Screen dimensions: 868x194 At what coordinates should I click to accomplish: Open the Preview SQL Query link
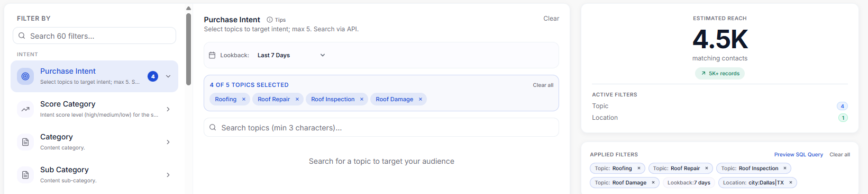pyautogui.click(x=799, y=155)
